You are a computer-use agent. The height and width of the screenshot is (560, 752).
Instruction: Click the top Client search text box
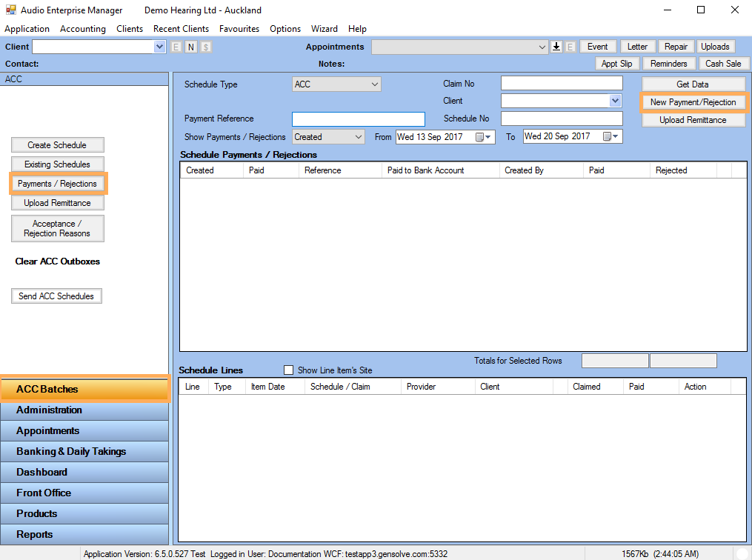coord(93,47)
